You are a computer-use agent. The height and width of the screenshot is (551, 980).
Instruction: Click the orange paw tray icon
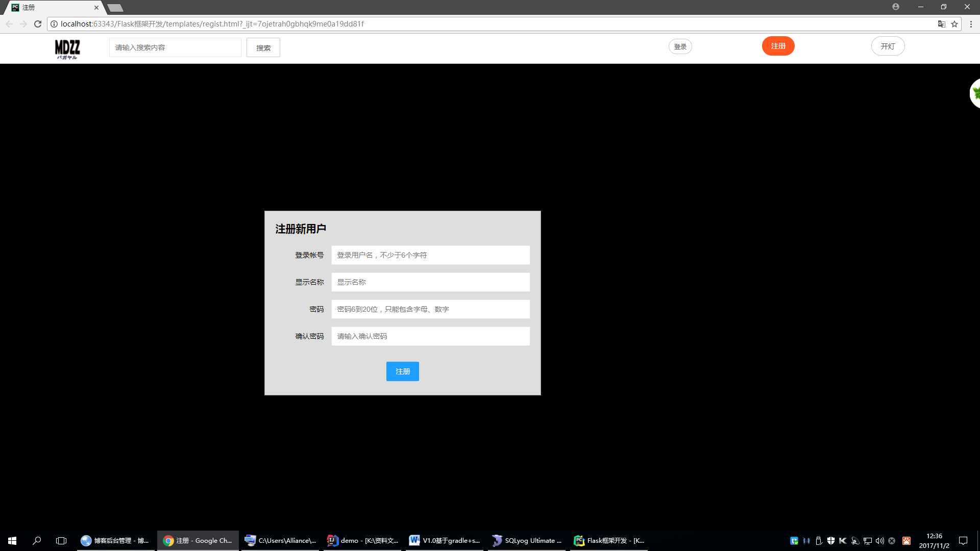(x=906, y=541)
